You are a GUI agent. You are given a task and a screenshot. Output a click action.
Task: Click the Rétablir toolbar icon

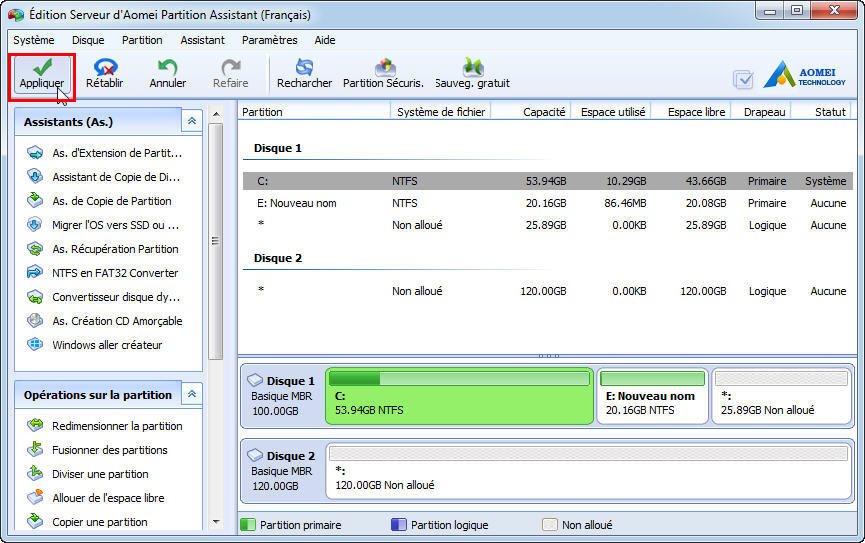(x=105, y=67)
